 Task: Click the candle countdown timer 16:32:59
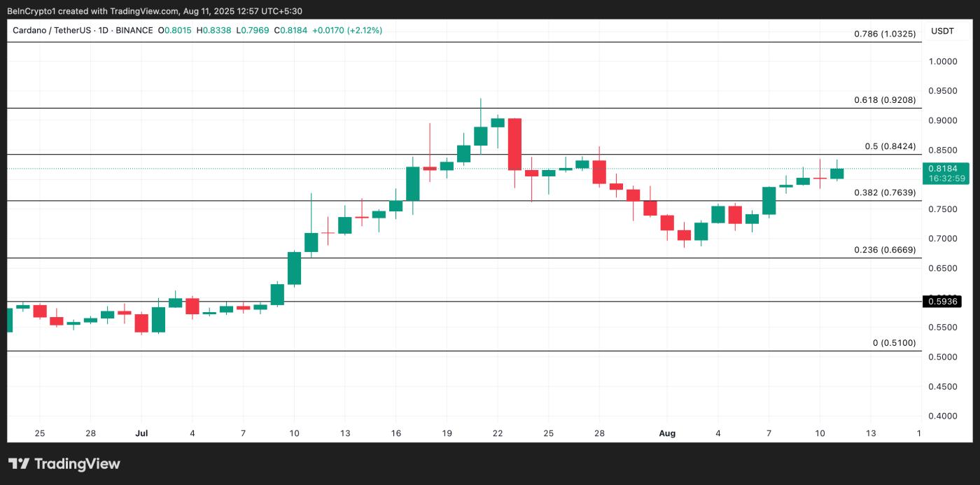click(x=947, y=178)
